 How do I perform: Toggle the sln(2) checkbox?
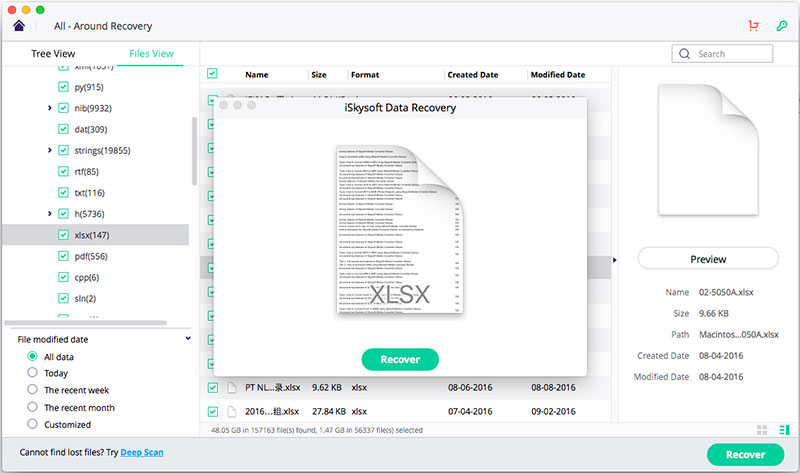click(63, 298)
